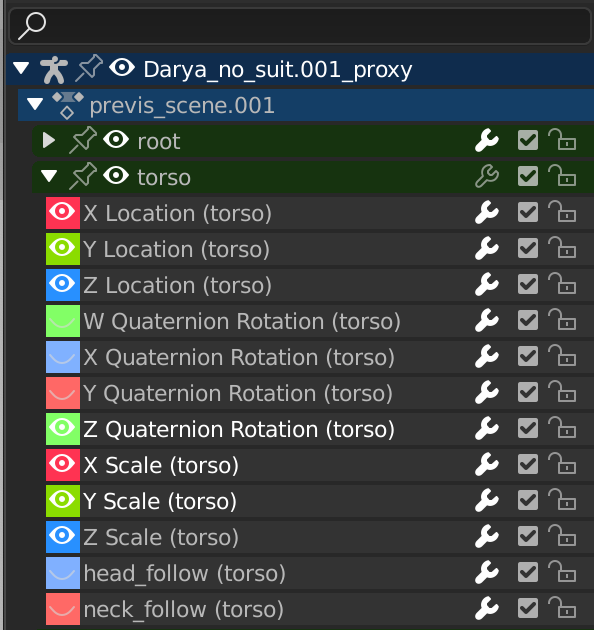Image resolution: width=594 pixels, height=630 pixels.
Task: Lock the X Quaternion Rotation (torso) channel
Action: coord(562,355)
